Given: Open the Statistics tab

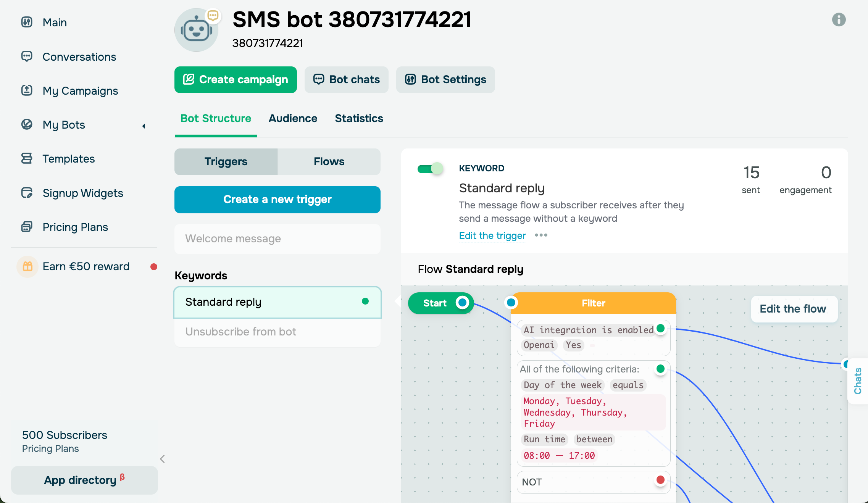Looking at the screenshot, I should 359,118.
